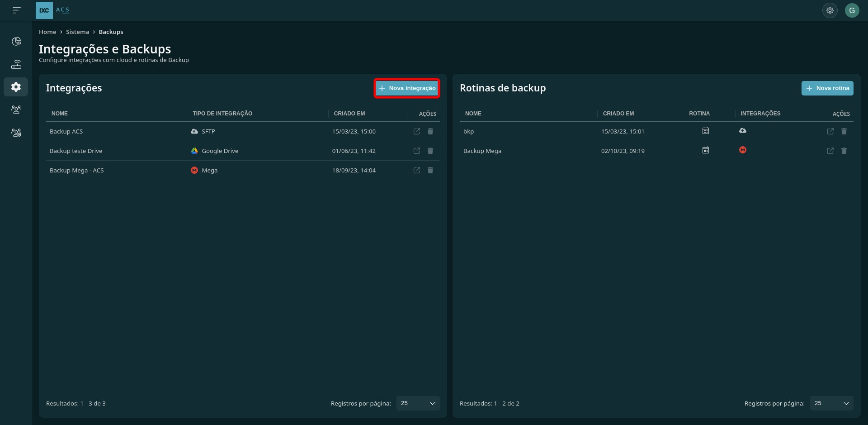868x425 pixels.
Task: Open edit icon for Backup ACS
Action: [417, 131]
